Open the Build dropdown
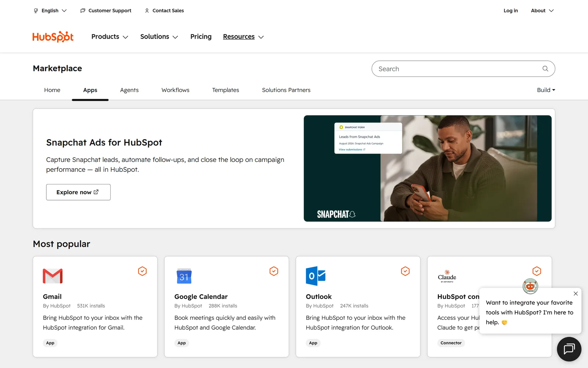The width and height of the screenshot is (588, 368). point(546,90)
